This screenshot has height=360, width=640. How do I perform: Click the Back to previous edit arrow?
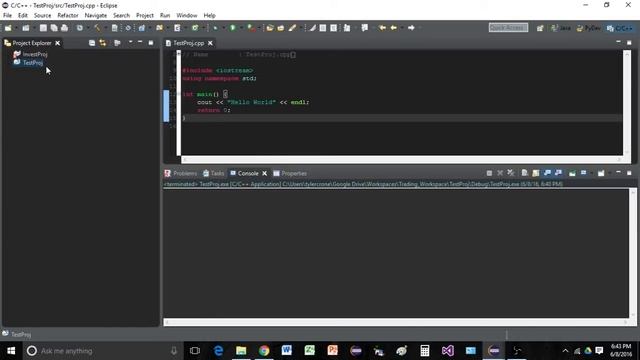tap(382, 28)
